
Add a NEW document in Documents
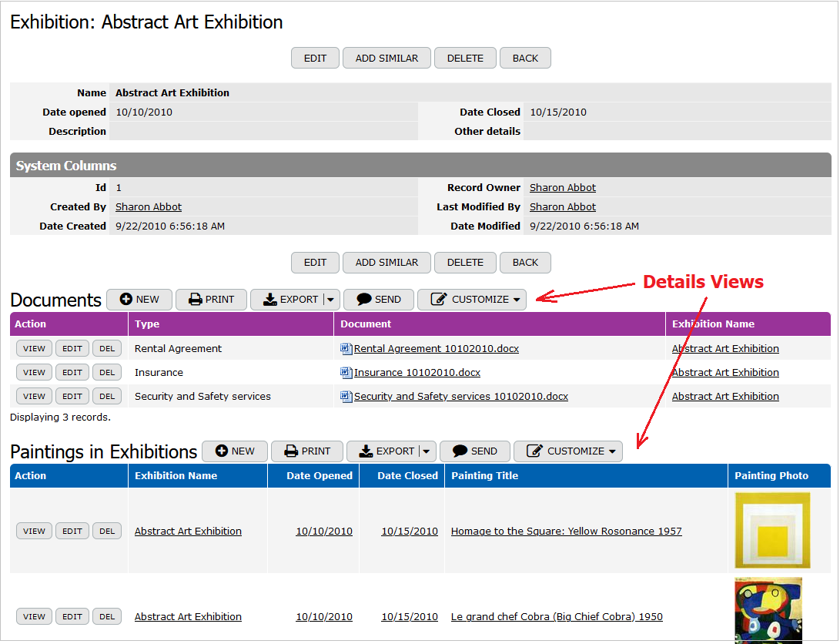(x=139, y=300)
